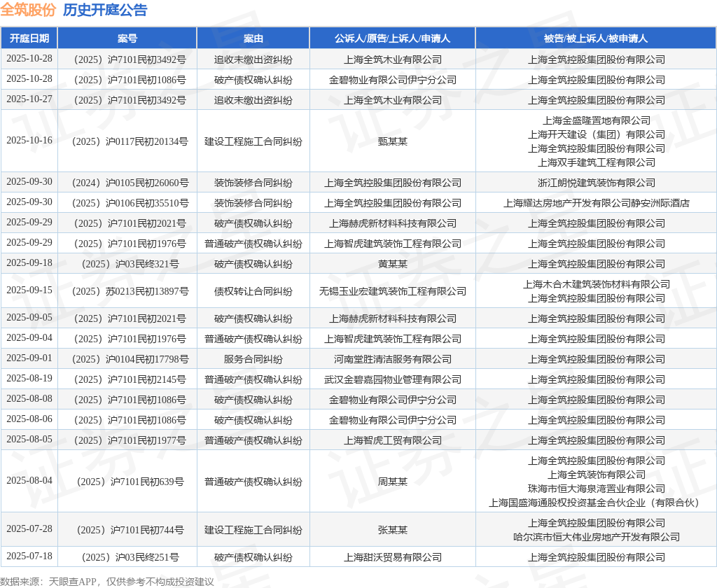Select the date cell 2025-07-18
This screenshot has height=588, width=717.
tap(29, 556)
